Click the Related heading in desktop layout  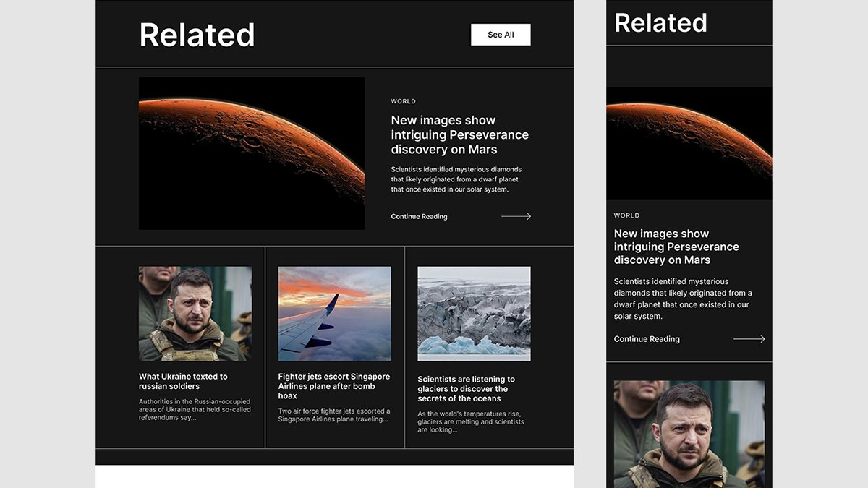point(197,35)
